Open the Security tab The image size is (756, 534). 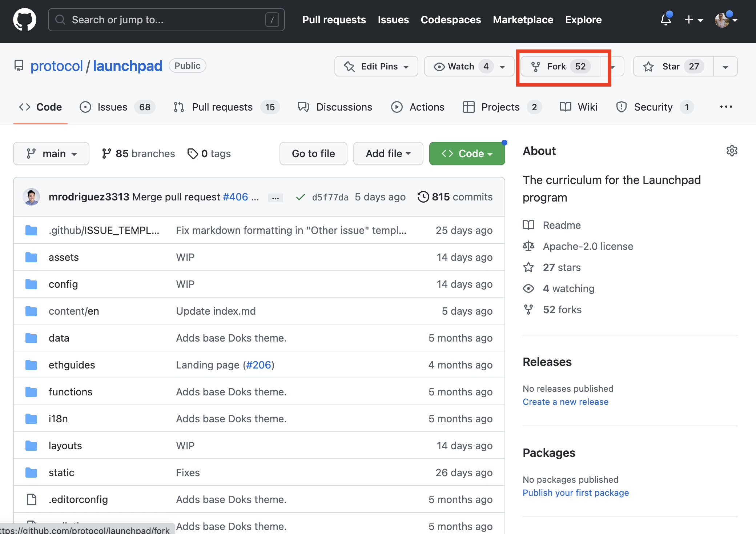pyautogui.click(x=655, y=107)
